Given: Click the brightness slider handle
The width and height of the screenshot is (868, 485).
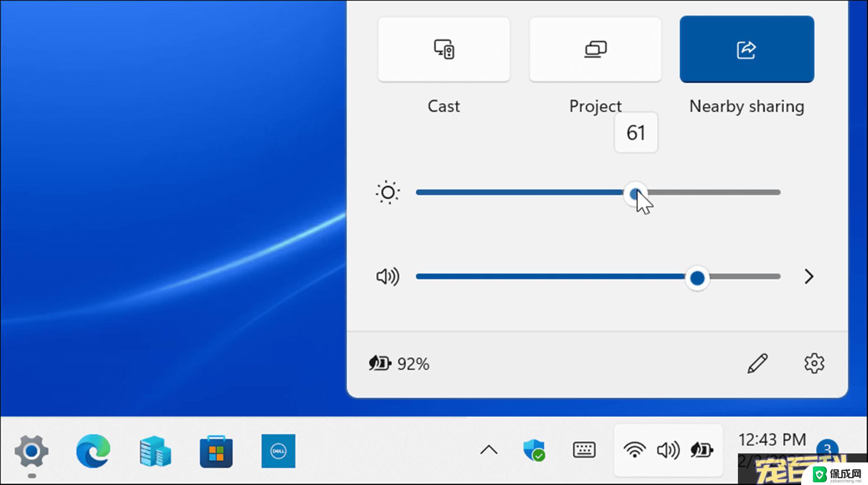Looking at the screenshot, I should tap(635, 194).
